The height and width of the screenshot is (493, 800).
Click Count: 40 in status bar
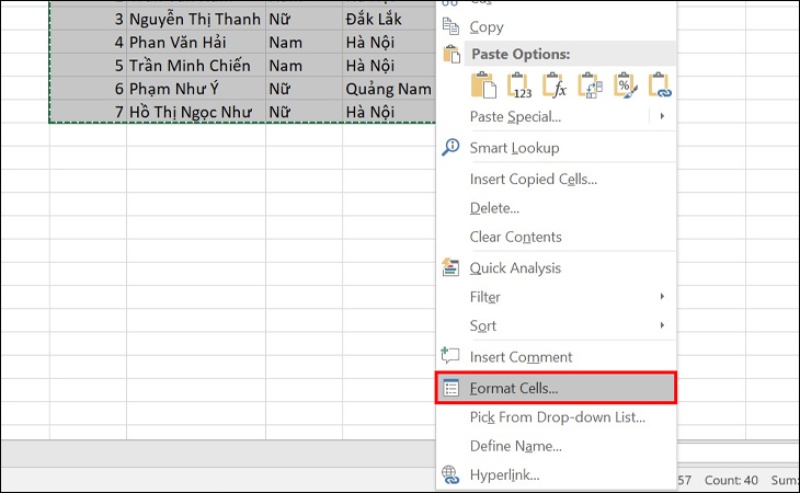click(731, 480)
